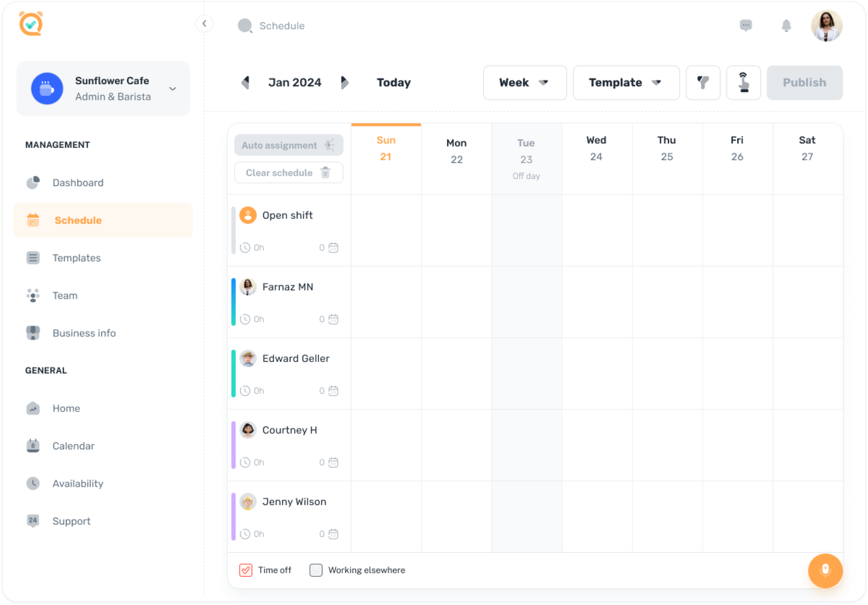868x605 pixels.
Task: Click Farnaz MN's blue color bar
Action: (x=233, y=302)
